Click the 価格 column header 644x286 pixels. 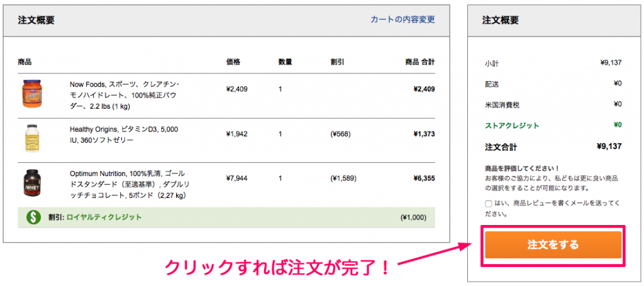click(x=233, y=62)
